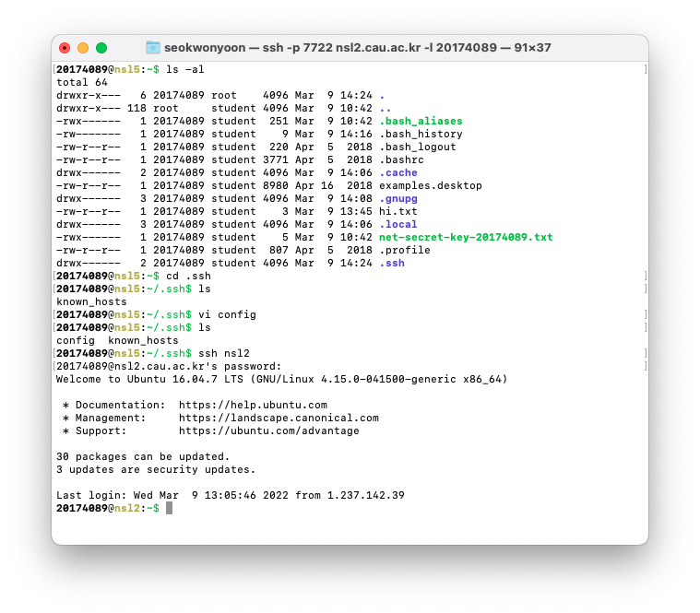Click the 'total 64' line
Image resolution: width=700 pixels, height=613 pixels.
click(x=82, y=82)
